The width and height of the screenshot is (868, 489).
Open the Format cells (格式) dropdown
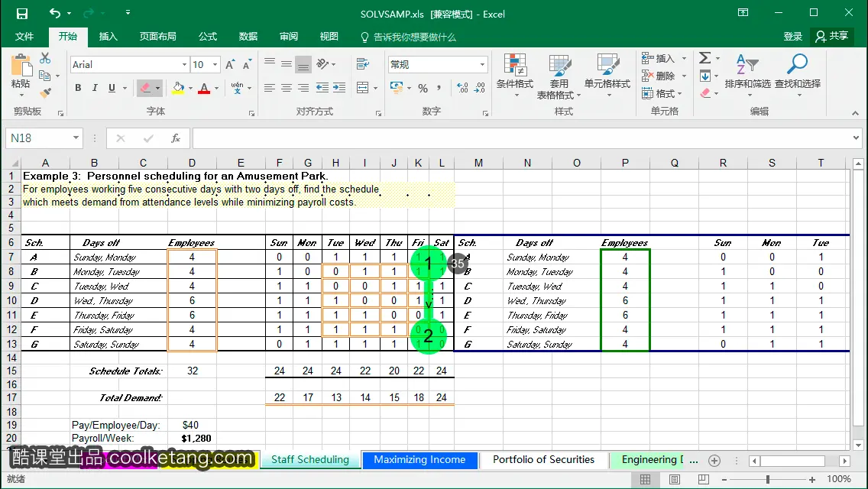[x=662, y=93]
